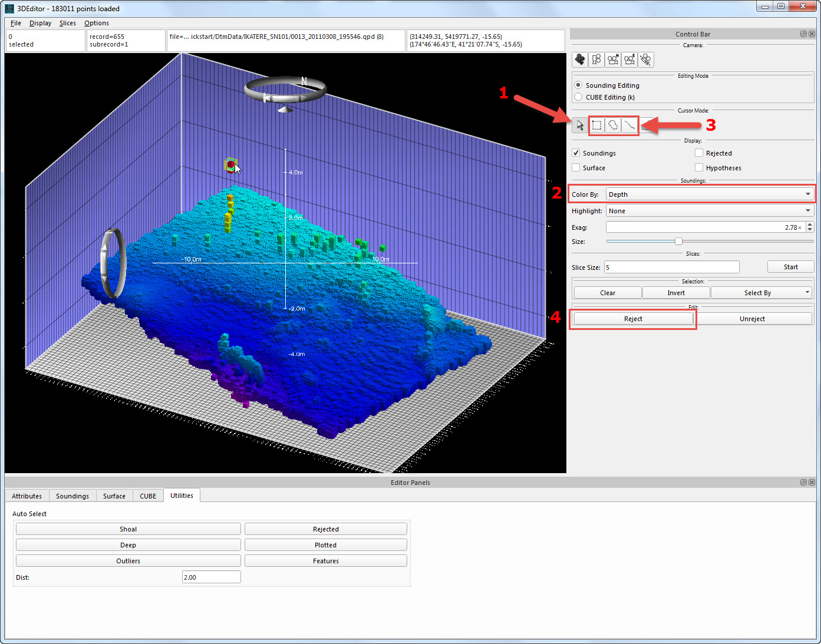Screen dimensions: 821x644
Task: Open the Select By dropdown arrow
Action: coord(807,293)
